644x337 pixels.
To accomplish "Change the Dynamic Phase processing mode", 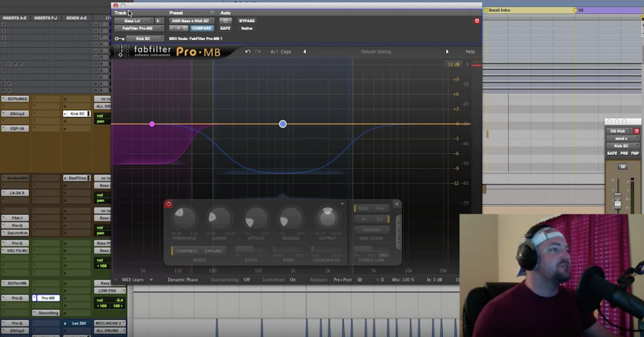I will point(182,280).
